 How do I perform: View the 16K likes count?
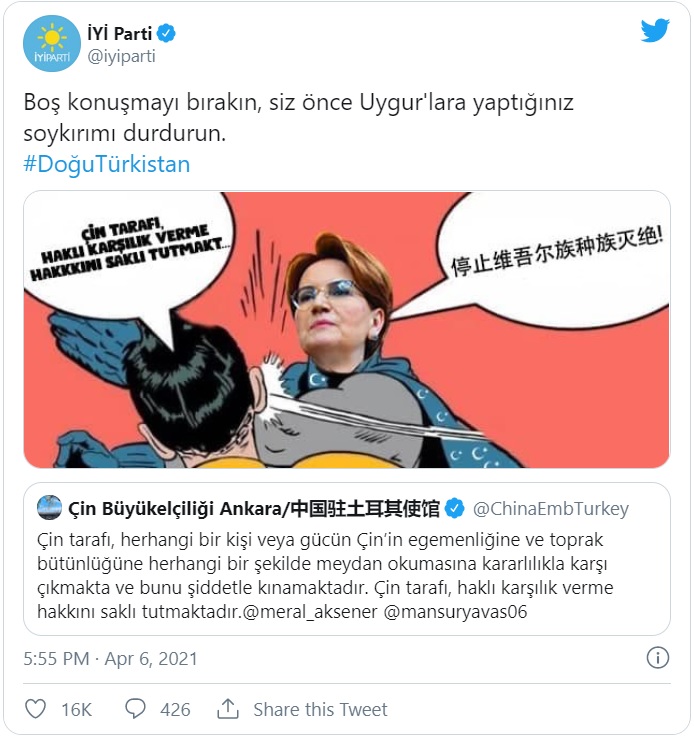(x=77, y=709)
